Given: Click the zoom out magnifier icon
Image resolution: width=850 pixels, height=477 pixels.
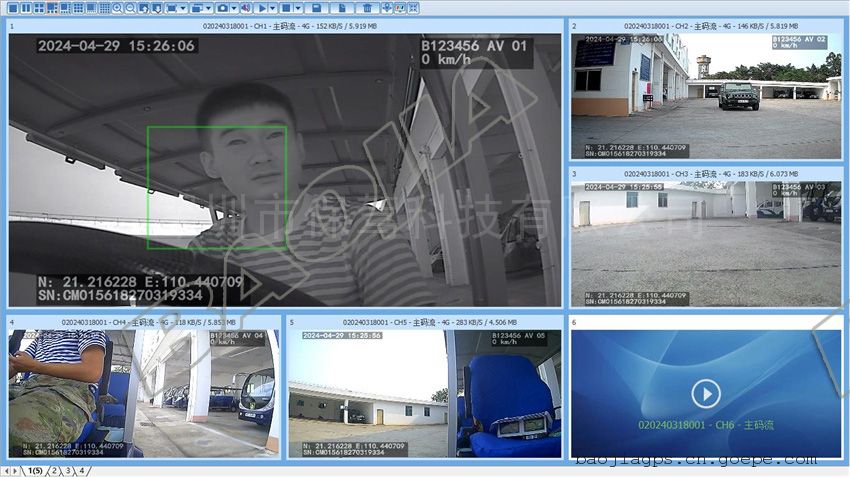Looking at the screenshot, I should click(x=130, y=8).
